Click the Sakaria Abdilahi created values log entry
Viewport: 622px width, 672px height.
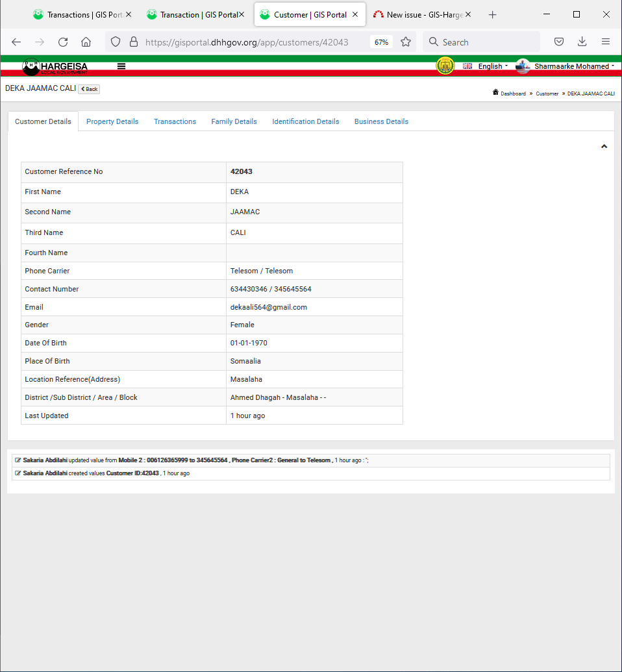[x=311, y=473]
